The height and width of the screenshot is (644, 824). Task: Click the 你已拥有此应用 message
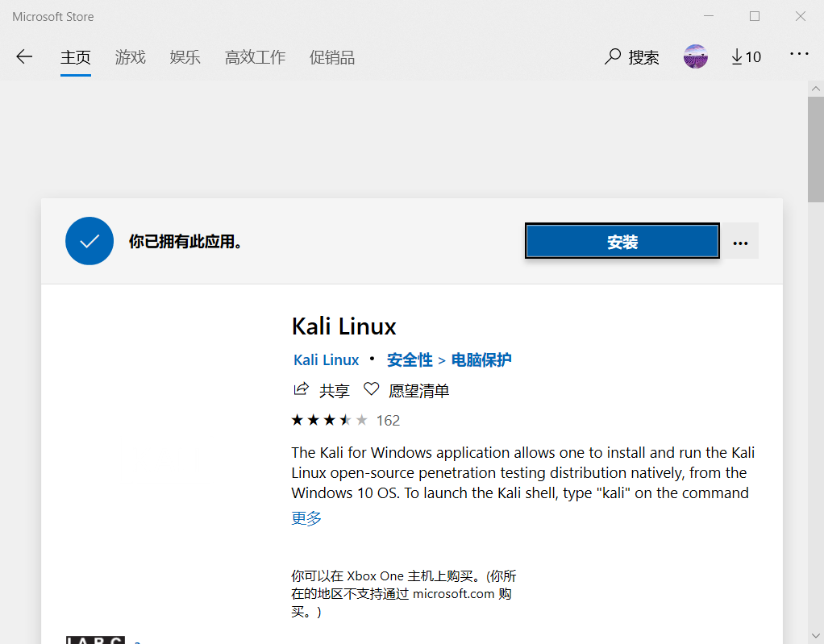[185, 242]
